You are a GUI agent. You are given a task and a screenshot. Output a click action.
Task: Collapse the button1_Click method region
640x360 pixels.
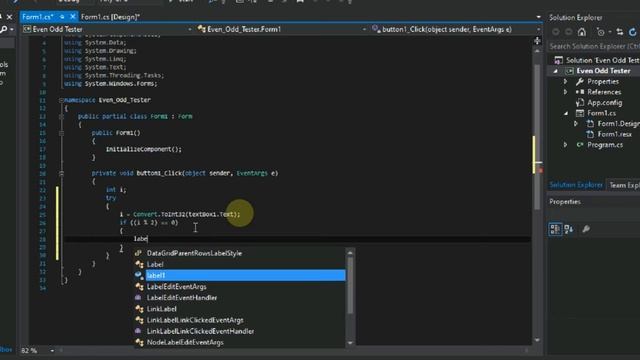pos(61,173)
